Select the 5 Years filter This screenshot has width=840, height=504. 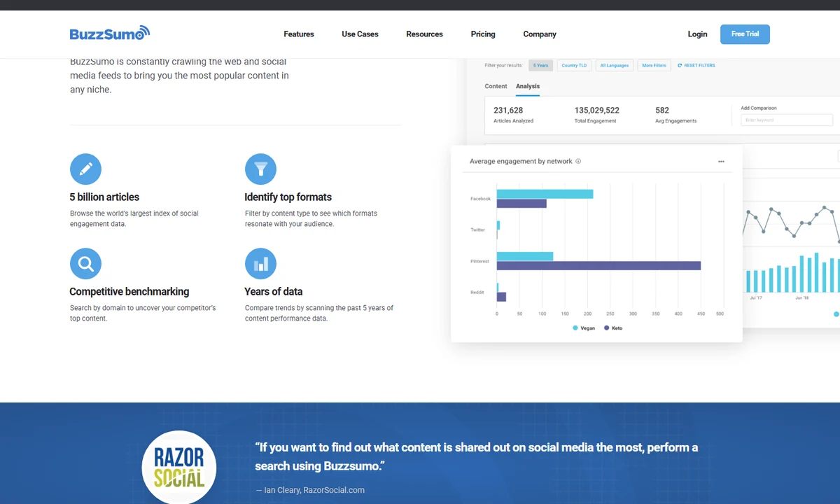coord(541,65)
